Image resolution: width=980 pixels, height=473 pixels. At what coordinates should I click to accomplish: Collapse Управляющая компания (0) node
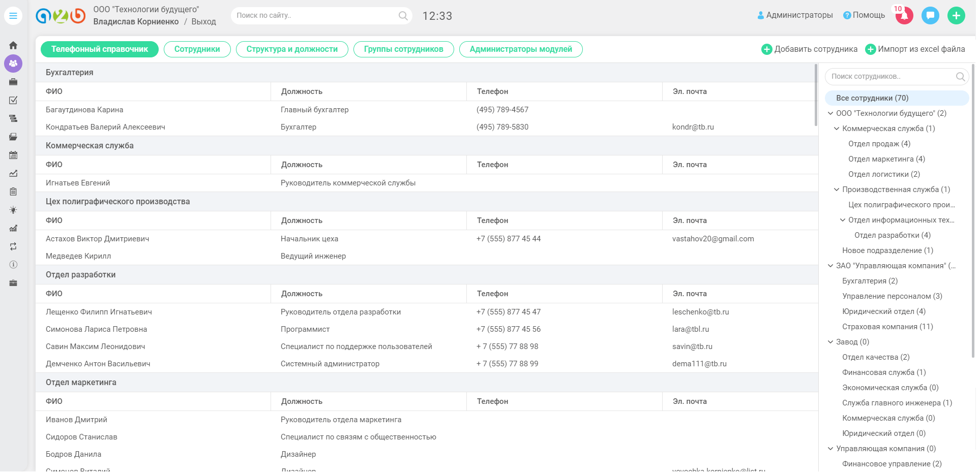[x=830, y=449]
